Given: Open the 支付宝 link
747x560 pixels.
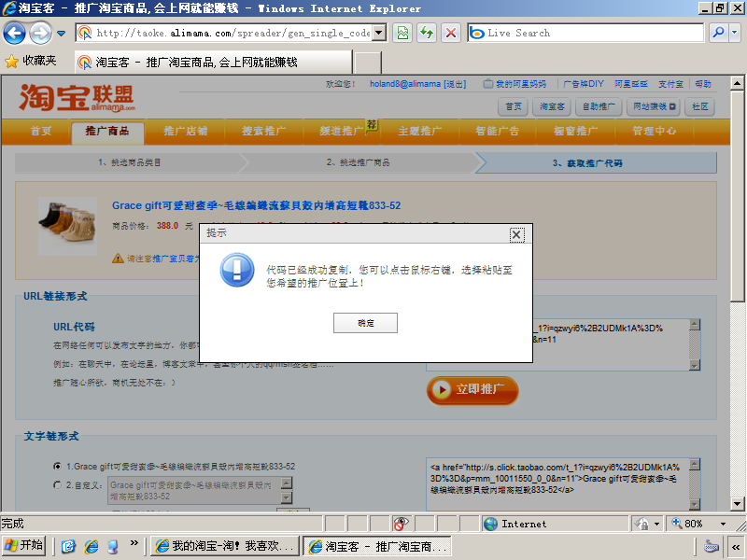Looking at the screenshot, I should (670, 84).
